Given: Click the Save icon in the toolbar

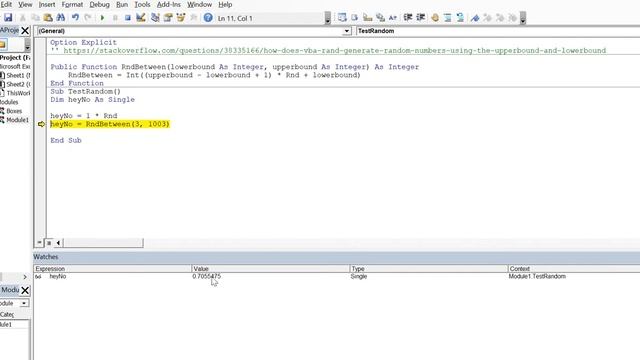Looking at the screenshot, I should coord(8,18).
